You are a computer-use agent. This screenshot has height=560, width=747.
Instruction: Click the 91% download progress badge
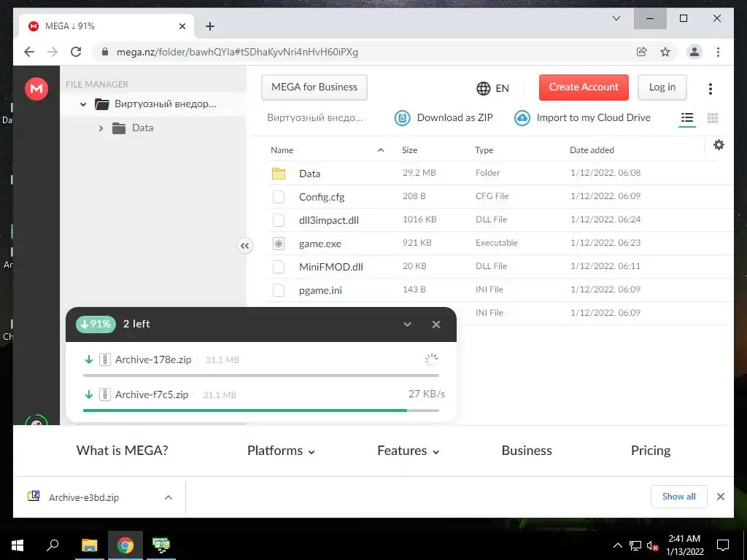[x=96, y=324]
